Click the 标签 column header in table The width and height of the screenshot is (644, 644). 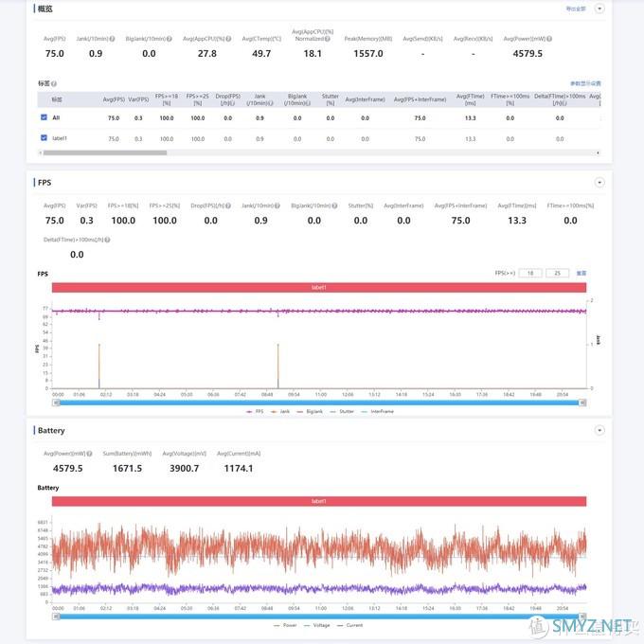coord(57,99)
